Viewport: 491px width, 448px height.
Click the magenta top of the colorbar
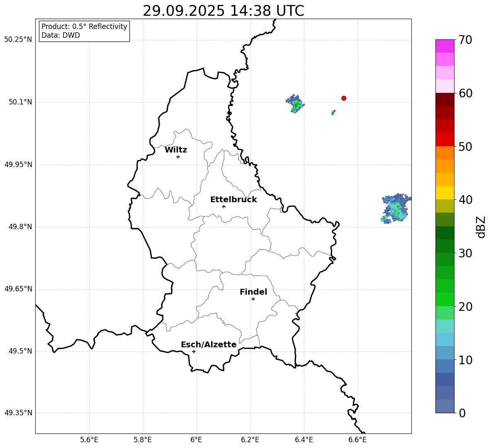pos(445,46)
